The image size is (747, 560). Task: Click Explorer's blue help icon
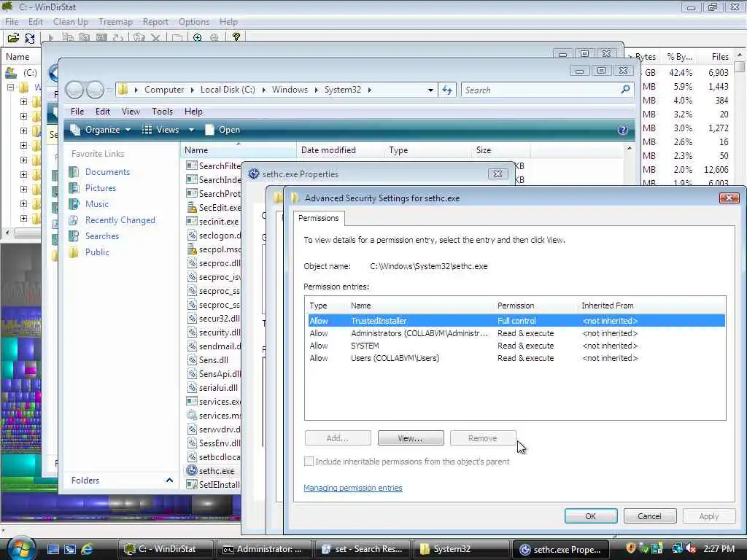[623, 130]
